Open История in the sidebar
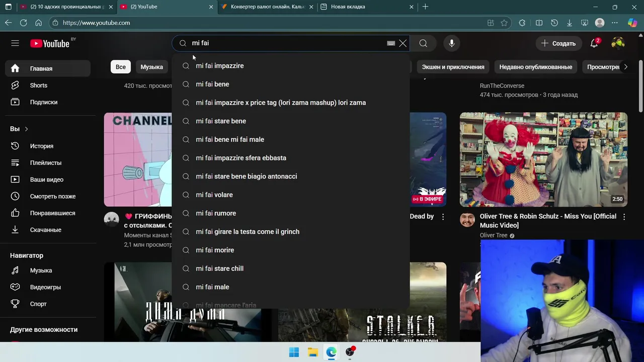 pos(48,146)
